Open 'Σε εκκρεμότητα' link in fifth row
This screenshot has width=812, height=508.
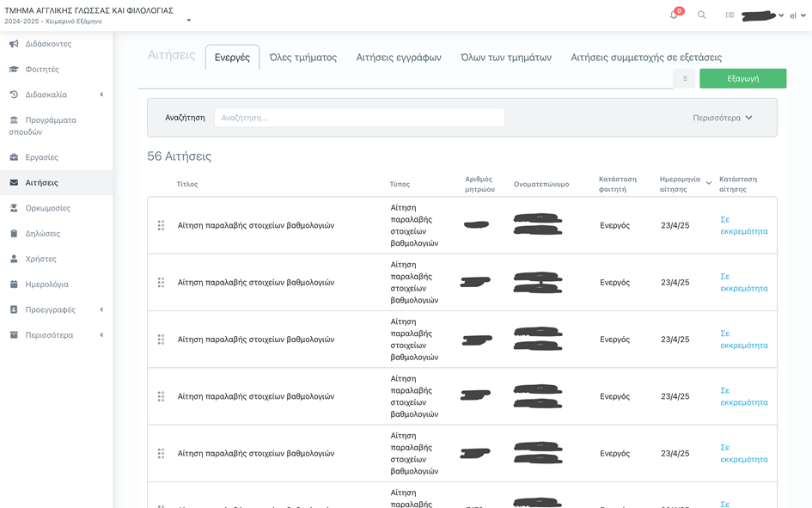pos(744,453)
